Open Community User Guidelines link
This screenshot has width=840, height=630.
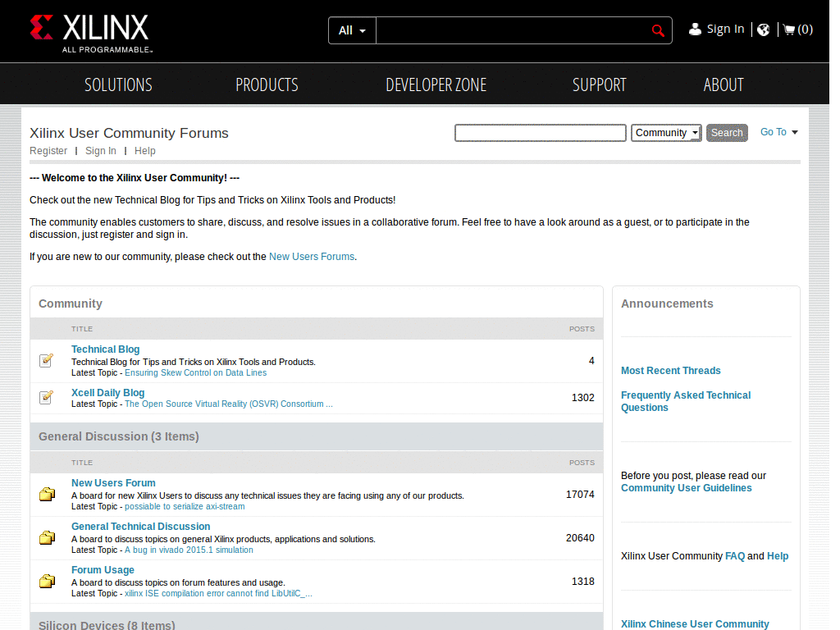point(687,488)
